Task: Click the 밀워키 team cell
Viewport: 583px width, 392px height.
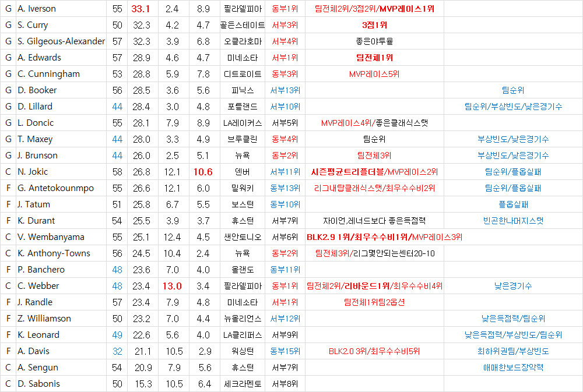Action: tap(243, 188)
